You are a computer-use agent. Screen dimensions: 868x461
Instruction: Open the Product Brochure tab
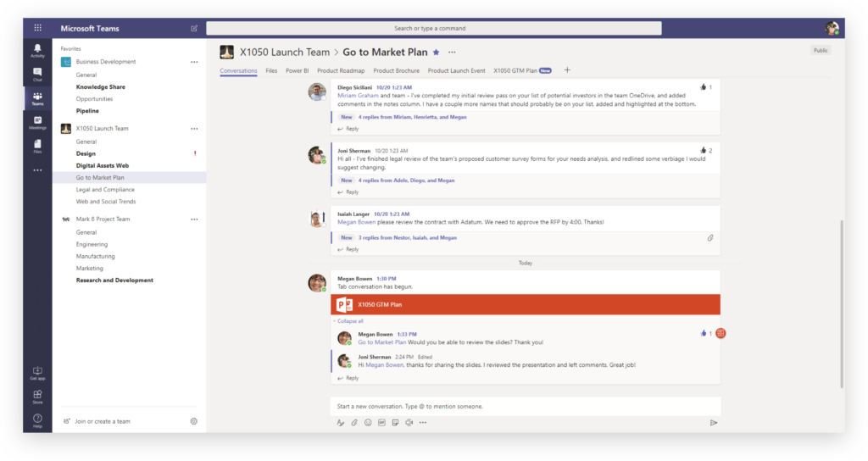397,71
